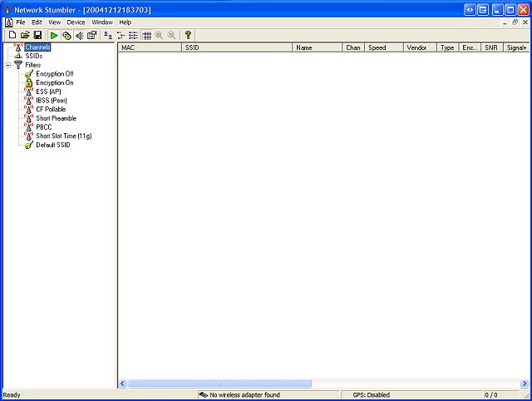Restore the inner document window

coord(515,22)
